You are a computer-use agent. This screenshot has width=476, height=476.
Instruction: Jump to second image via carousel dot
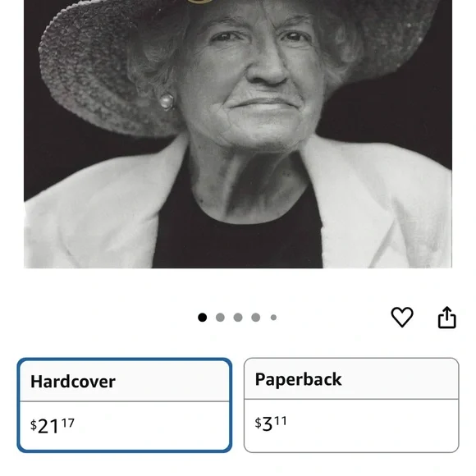click(x=220, y=318)
